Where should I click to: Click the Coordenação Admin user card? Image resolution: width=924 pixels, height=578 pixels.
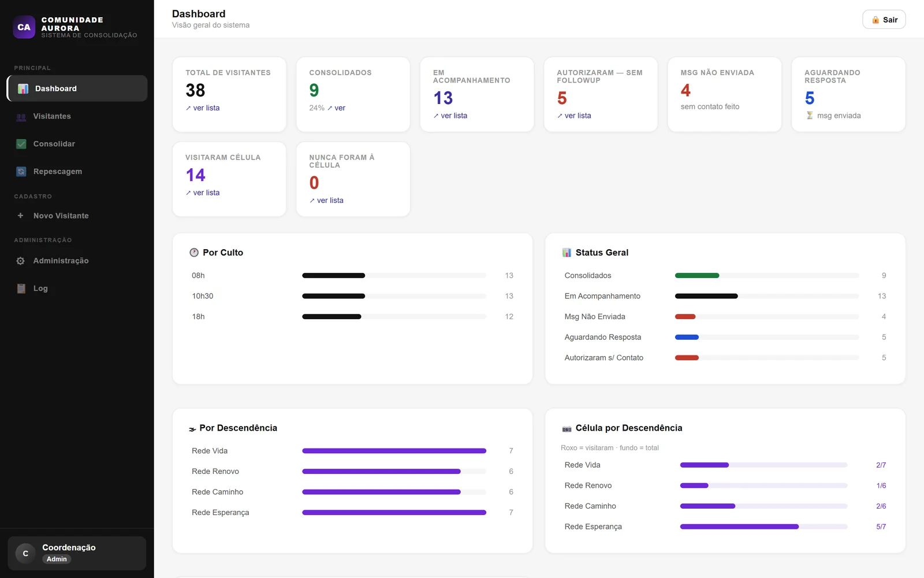tap(77, 553)
